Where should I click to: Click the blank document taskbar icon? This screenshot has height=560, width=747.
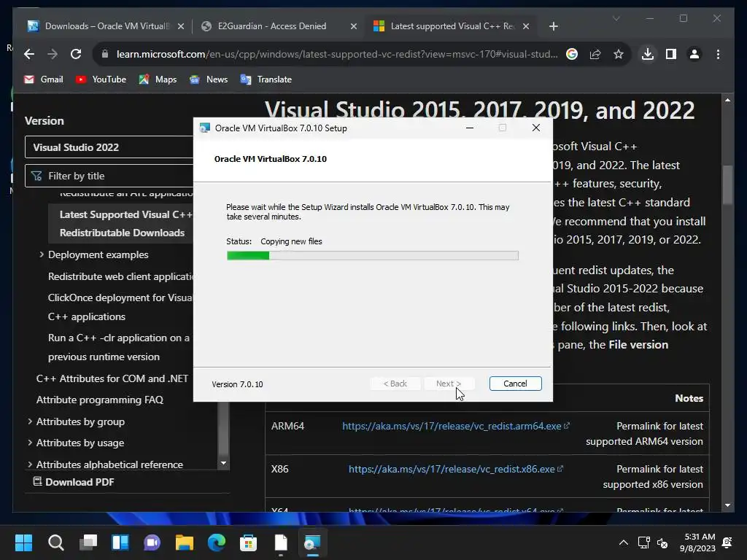281,542
